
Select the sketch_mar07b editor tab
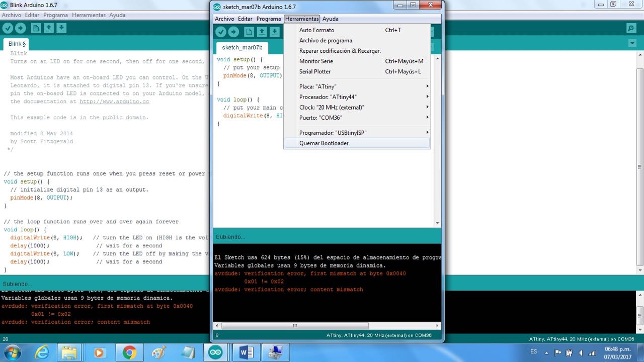(x=242, y=48)
